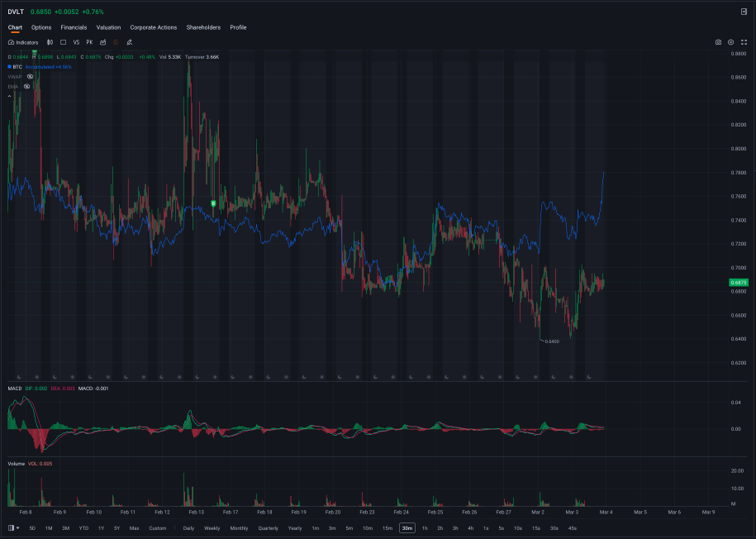Open the Shareholders tab

(203, 27)
